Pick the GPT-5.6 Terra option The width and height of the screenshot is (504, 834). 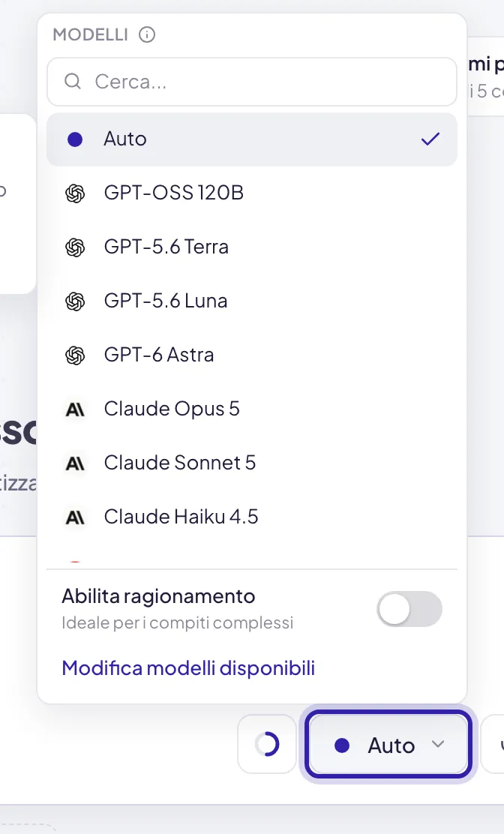tap(252, 247)
